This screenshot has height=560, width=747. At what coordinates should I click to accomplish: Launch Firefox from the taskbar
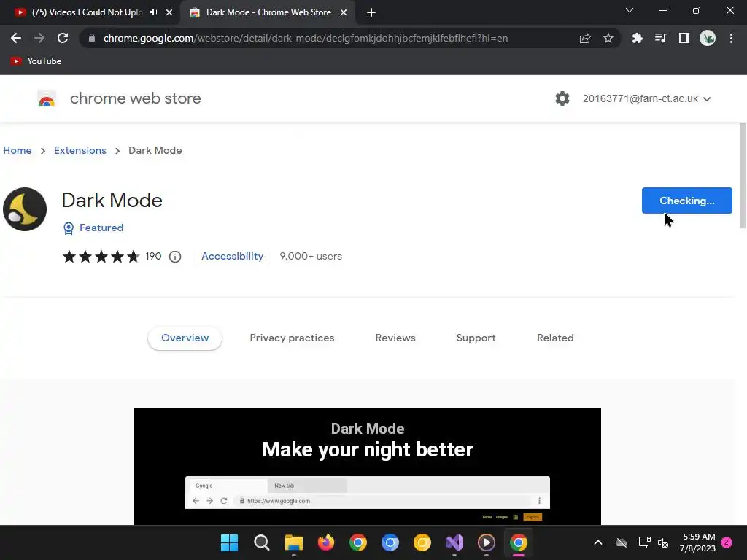326,542
